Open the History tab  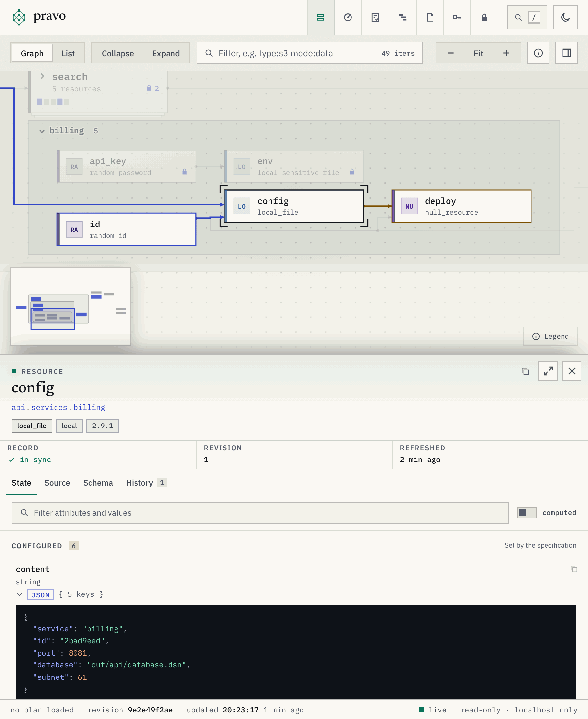click(146, 483)
